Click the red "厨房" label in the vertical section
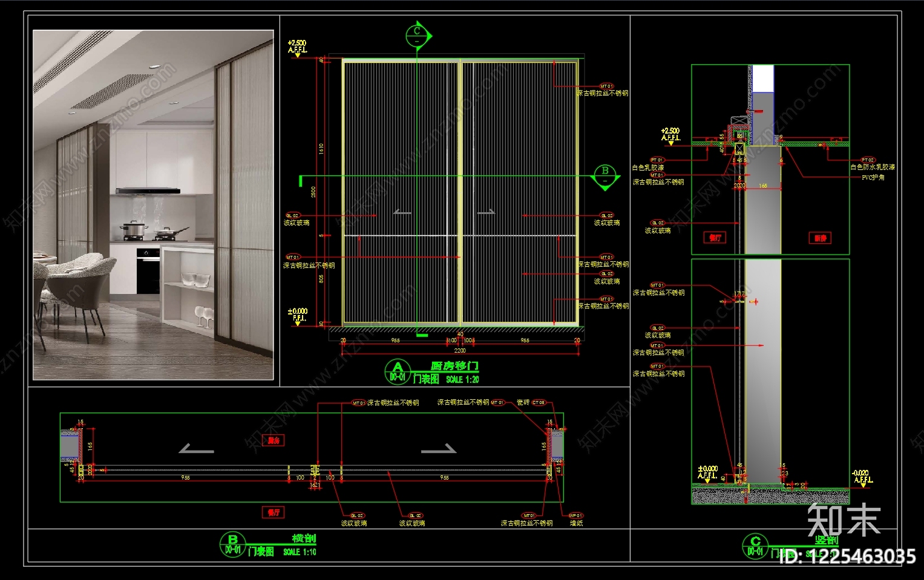 pos(820,238)
